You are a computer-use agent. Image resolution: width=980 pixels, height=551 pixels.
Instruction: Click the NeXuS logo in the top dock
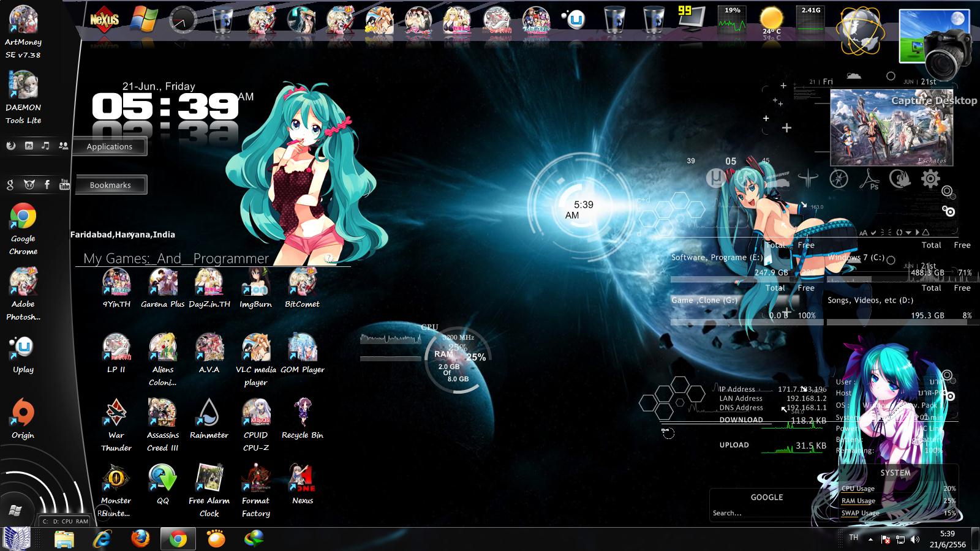click(104, 20)
